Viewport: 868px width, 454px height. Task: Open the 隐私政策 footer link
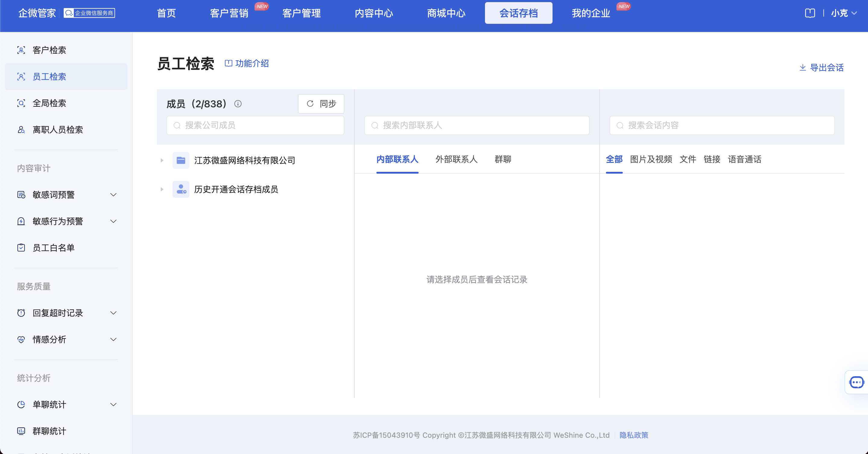point(634,435)
